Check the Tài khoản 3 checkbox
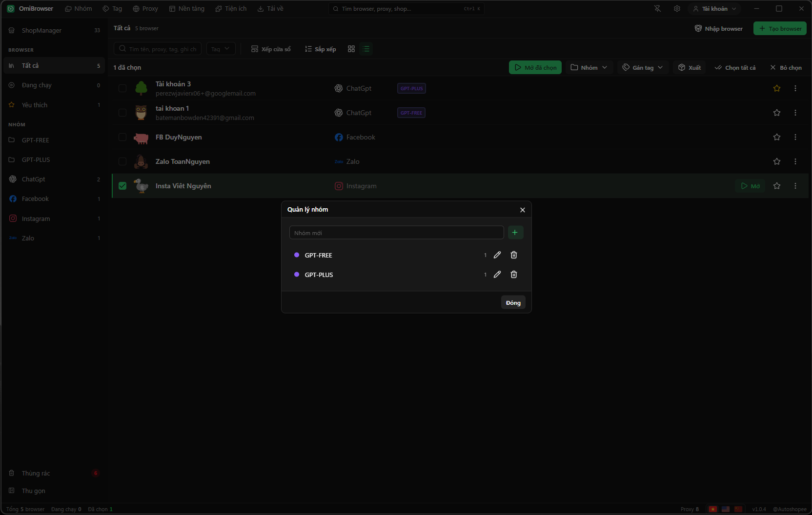The image size is (812, 515). [x=122, y=88]
